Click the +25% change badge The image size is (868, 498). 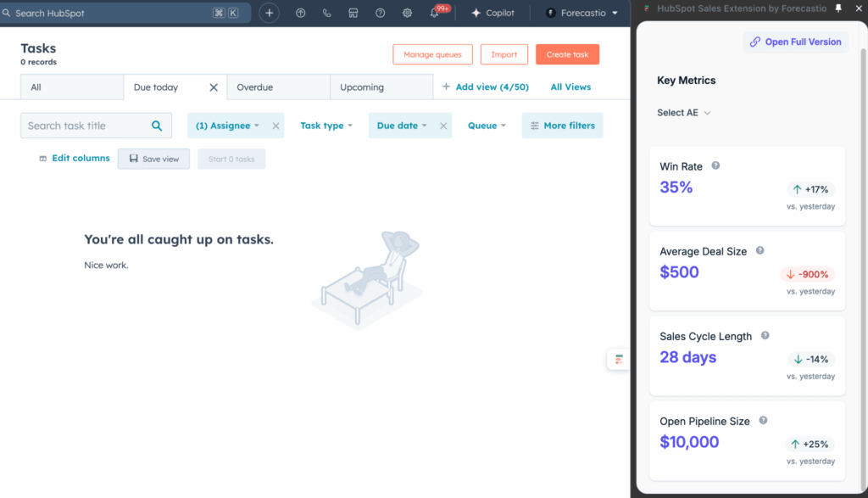[x=810, y=445]
